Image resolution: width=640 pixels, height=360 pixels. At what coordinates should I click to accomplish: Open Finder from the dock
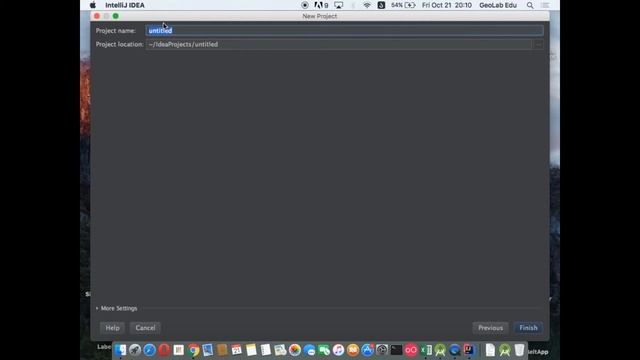coord(120,350)
